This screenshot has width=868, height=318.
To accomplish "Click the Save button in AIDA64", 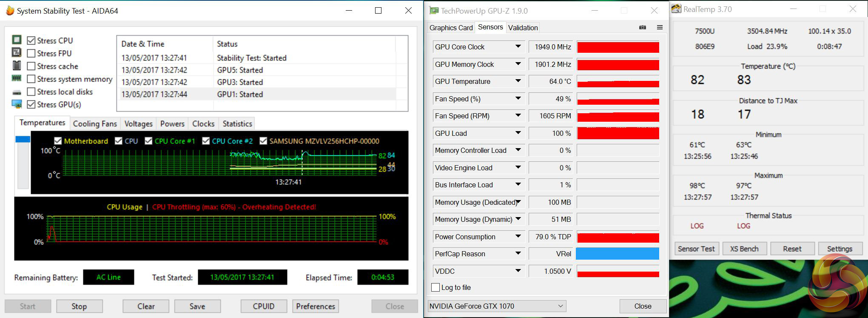I will click(197, 306).
